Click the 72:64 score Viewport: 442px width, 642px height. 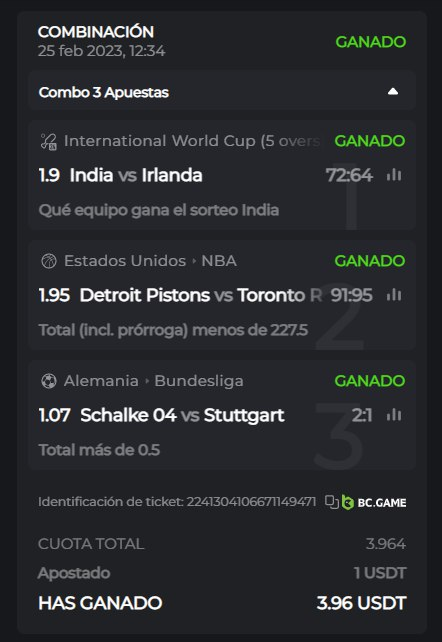349,175
